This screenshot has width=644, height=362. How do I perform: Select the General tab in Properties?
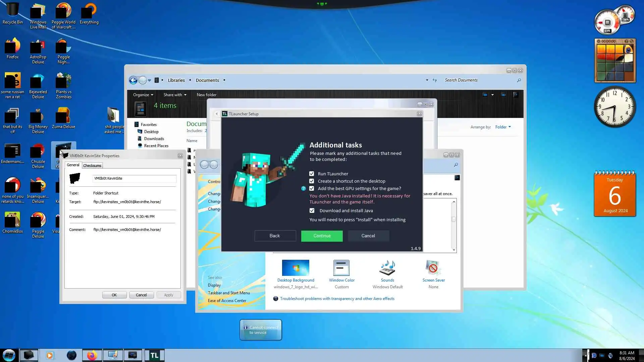point(73,165)
